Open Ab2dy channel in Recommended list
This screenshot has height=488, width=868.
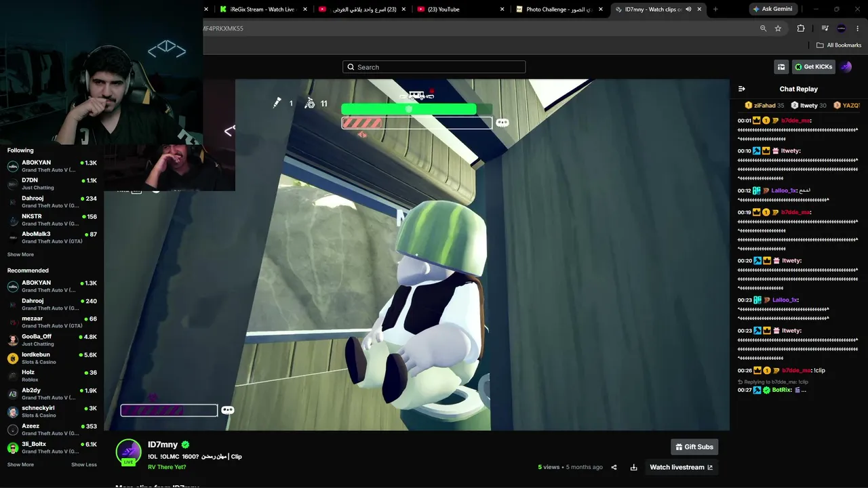52,394
